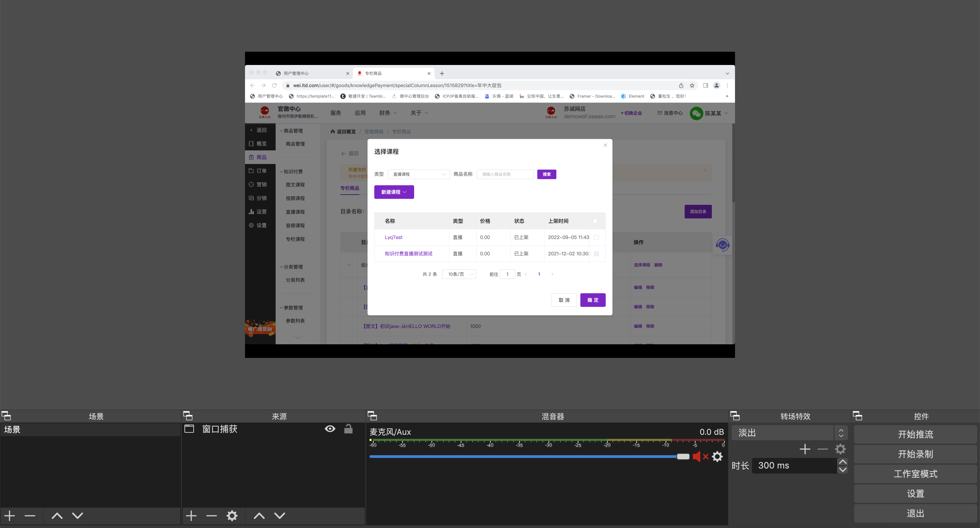Tick the select-all header checkbox
980x528 pixels.
pyautogui.click(x=595, y=221)
